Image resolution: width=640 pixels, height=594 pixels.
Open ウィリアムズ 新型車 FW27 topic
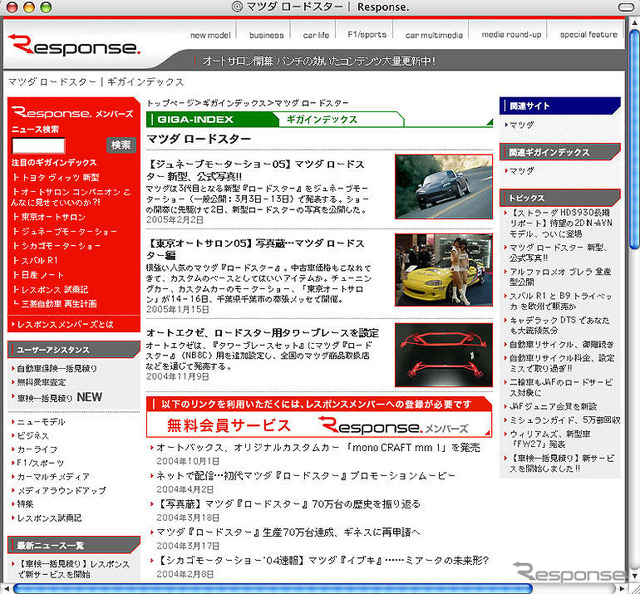[x=549, y=439]
